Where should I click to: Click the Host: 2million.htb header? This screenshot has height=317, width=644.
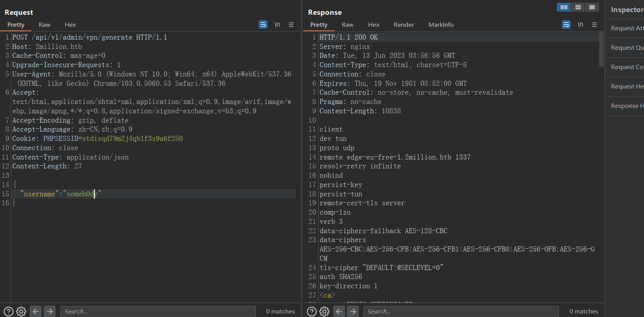47,47
